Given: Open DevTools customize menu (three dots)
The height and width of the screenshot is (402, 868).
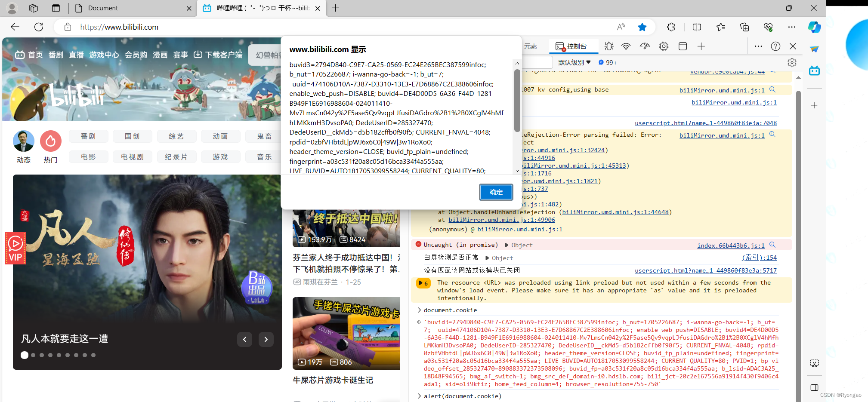Looking at the screenshot, I should point(758,46).
